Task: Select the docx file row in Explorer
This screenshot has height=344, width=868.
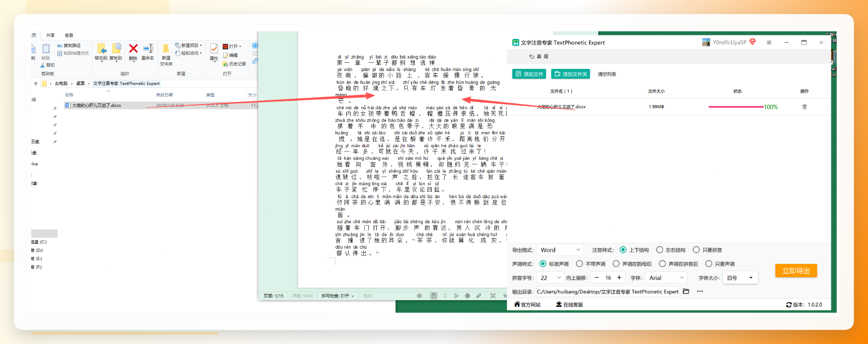Action: (160, 106)
